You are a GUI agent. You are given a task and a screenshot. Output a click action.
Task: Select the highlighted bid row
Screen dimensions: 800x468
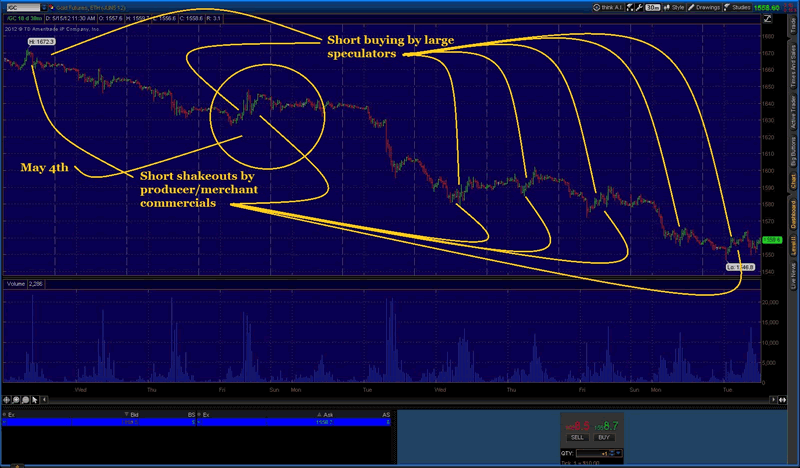click(x=98, y=422)
